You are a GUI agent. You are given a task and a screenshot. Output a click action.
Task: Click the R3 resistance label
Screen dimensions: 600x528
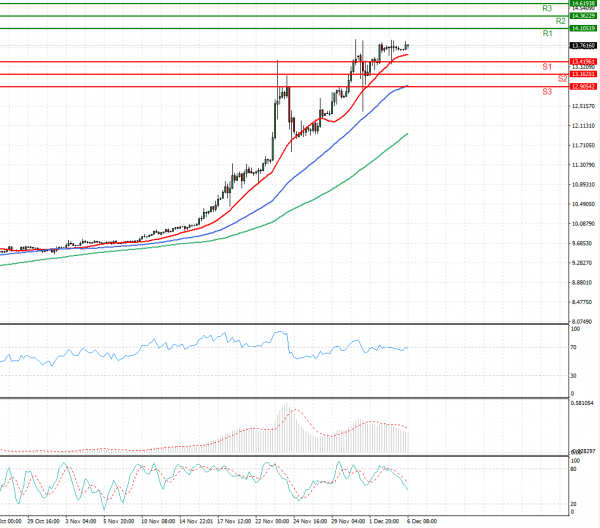click(x=548, y=8)
